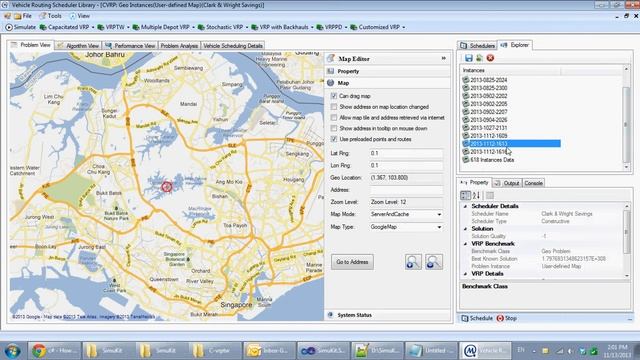This screenshot has height=360, width=640.
Task: Click the red depot marker on the map
Action: pos(167,187)
